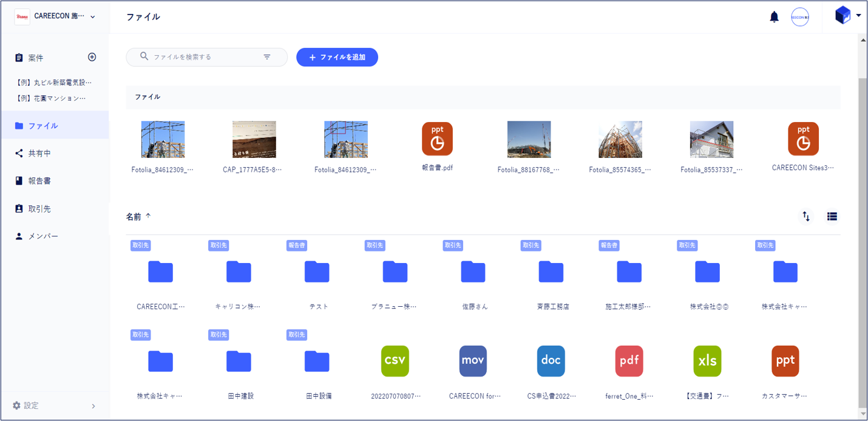Open the Fotolia_85574365_… thumbnail

[620, 139]
